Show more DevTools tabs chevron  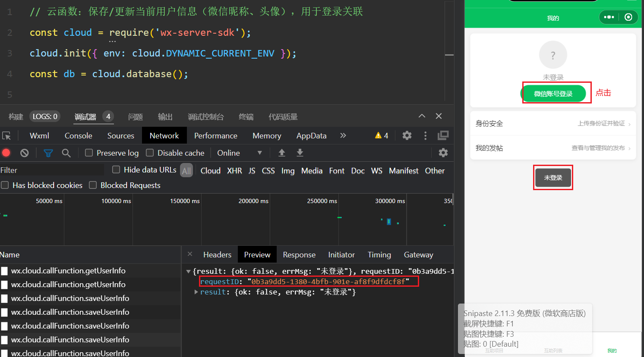click(x=343, y=135)
